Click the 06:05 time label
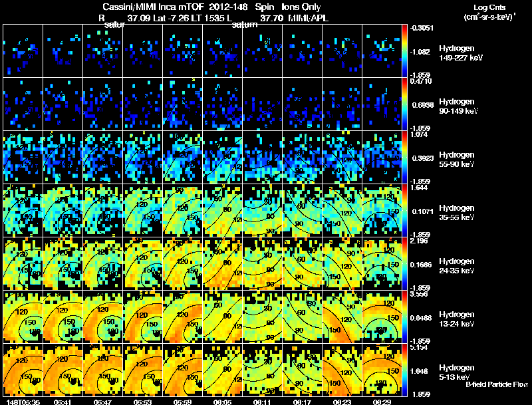This screenshot has height=405, width=532. [x=222, y=402]
